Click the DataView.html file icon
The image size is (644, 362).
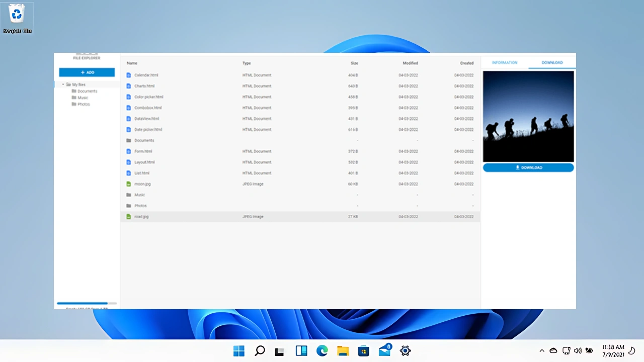[129, 119]
